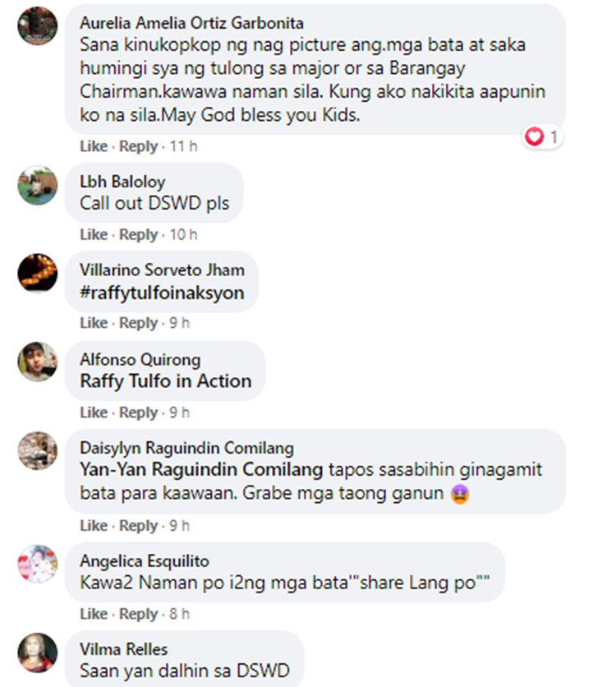Open Aurelia Amelia Ortiz Garbonita's profile picture
This screenshot has width=616, height=687.
pos(38,25)
